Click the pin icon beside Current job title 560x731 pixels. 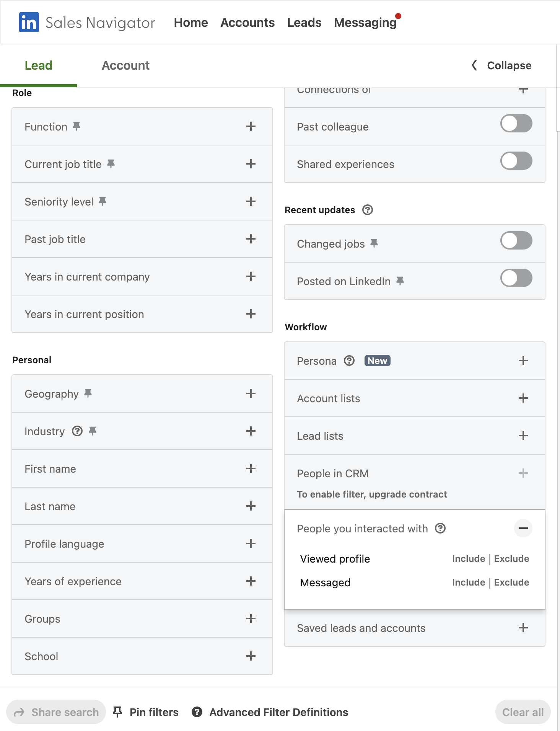(x=111, y=163)
